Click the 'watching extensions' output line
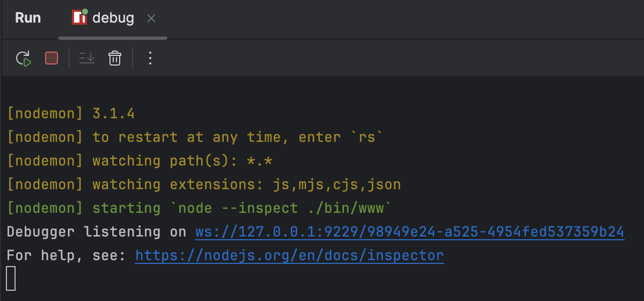The image size is (644, 301). (204, 184)
